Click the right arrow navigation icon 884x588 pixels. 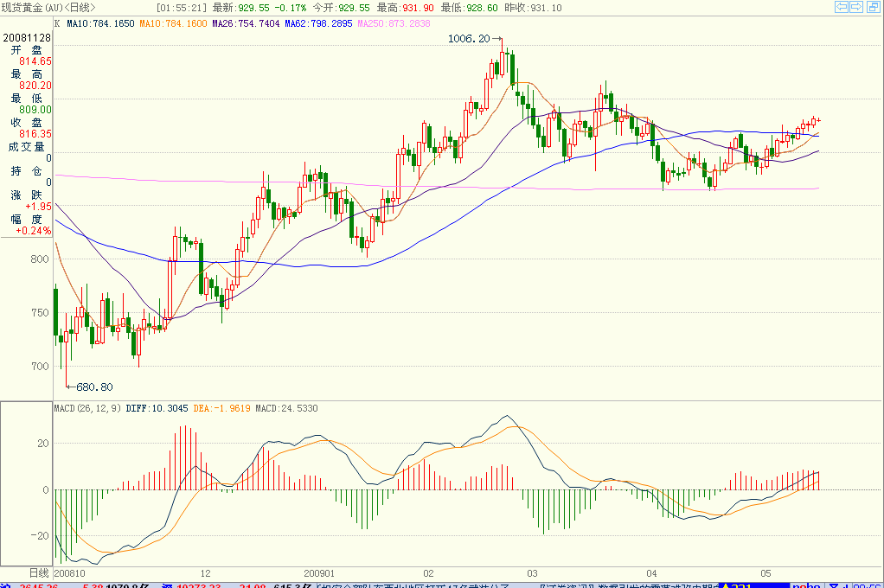tap(855, 7)
